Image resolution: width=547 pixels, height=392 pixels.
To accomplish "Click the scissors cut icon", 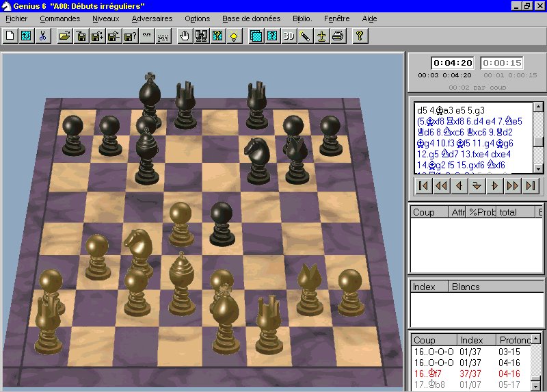I will click(43, 36).
